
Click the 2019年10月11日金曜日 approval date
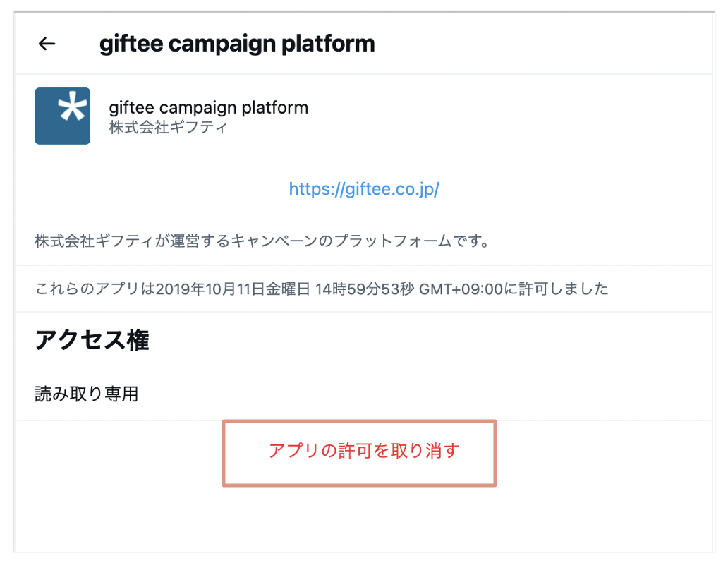(233, 289)
